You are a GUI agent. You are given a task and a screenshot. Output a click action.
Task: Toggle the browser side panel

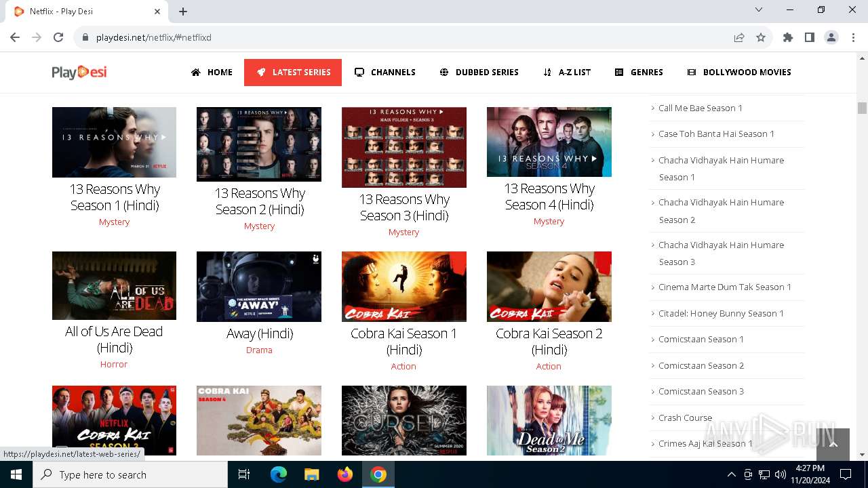point(810,37)
